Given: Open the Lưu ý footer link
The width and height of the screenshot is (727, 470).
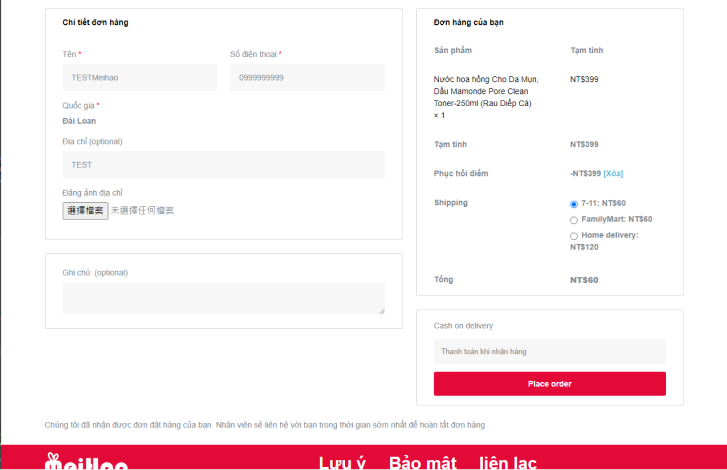Looking at the screenshot, I should point(342,462).
